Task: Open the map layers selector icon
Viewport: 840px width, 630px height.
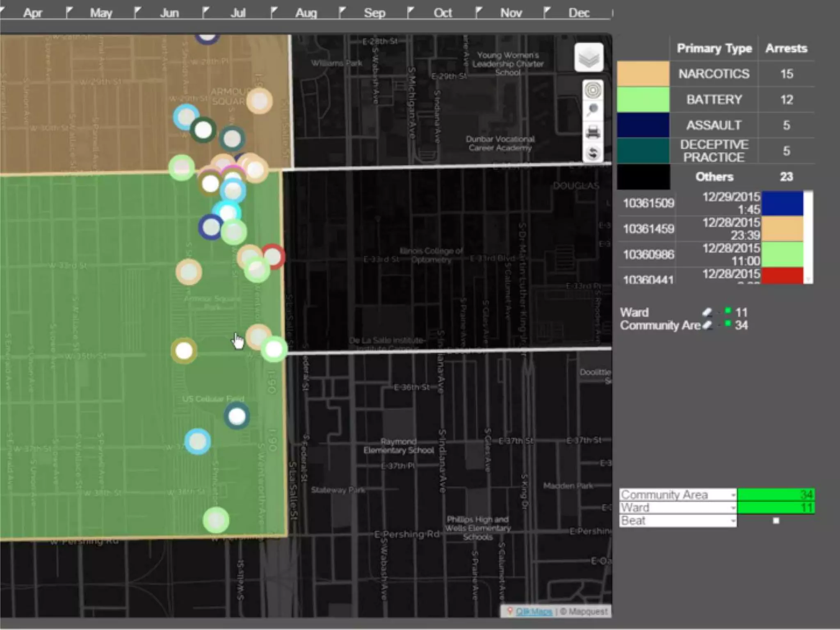Action: pyautogui.click(x=589, y=58)
